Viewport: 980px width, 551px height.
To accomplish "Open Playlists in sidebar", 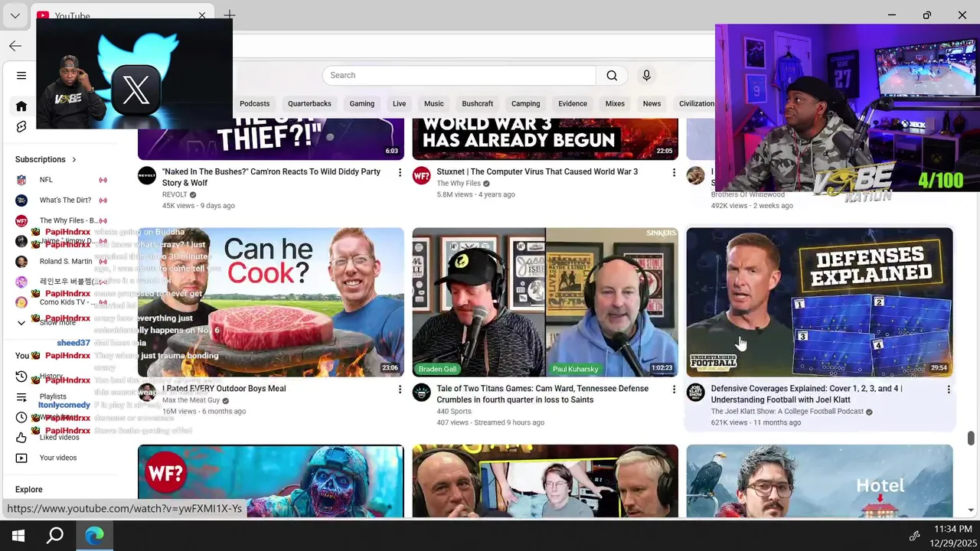I will coord(52,396).
